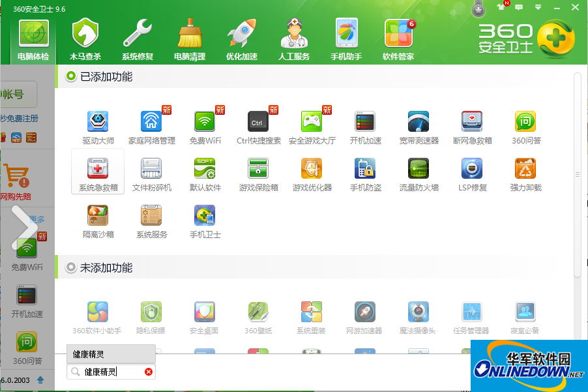Click the account 帐号 login button
The height and width of the screenshot is (392, 588).
pyautogui.click(x=18, y=94)
